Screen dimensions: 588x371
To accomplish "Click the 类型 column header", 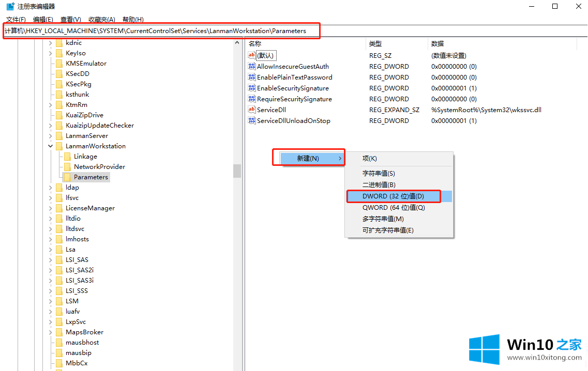I will [397, 44].
